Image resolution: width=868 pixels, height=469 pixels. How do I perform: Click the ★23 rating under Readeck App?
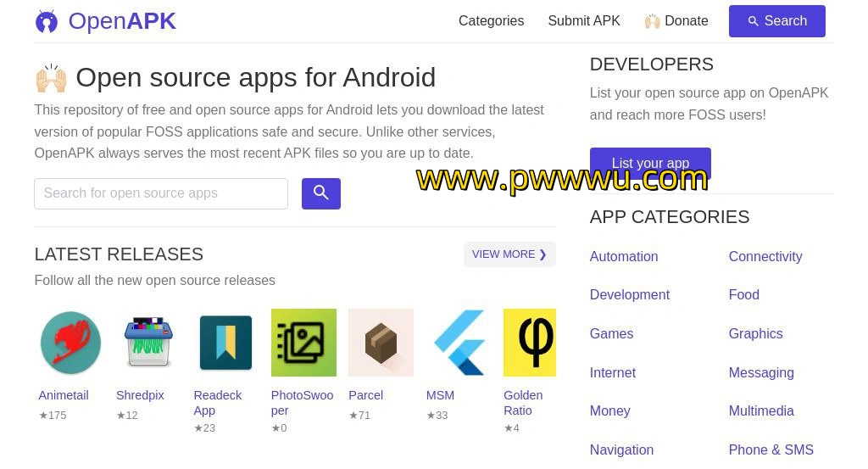[205, 428]
